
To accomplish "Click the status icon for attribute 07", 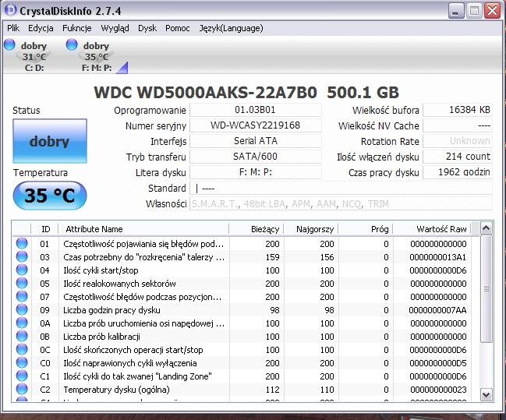I will (22, 296).
